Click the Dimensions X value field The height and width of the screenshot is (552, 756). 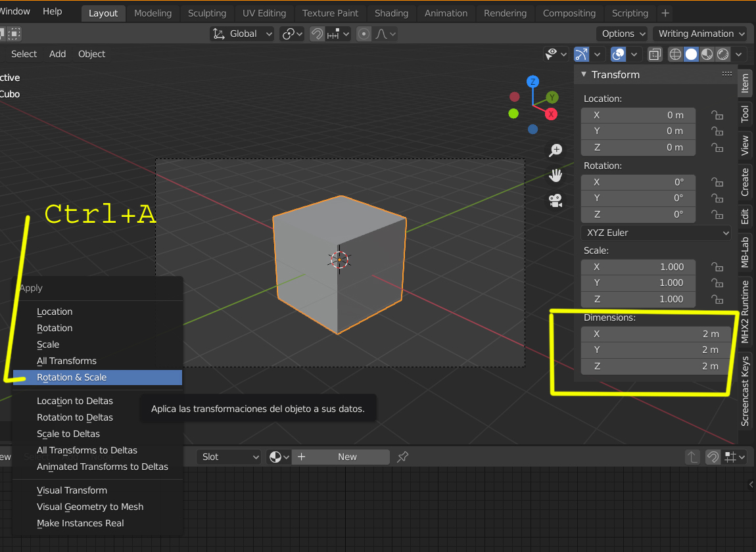click(655, 334)
